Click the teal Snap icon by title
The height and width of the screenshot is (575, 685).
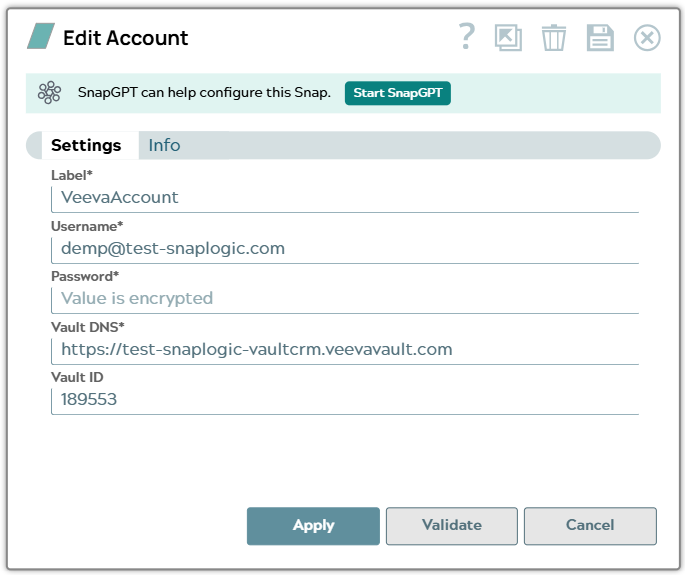[41, 36]
